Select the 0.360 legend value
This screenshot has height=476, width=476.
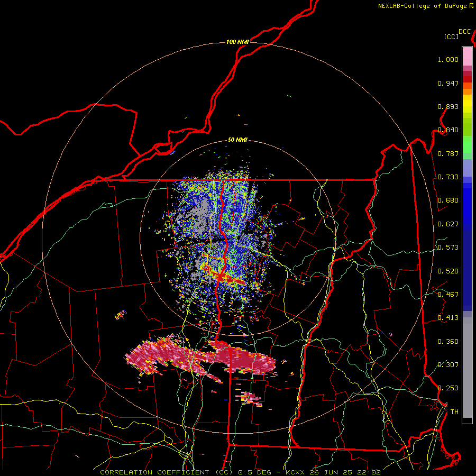click(x=448, y=342)
